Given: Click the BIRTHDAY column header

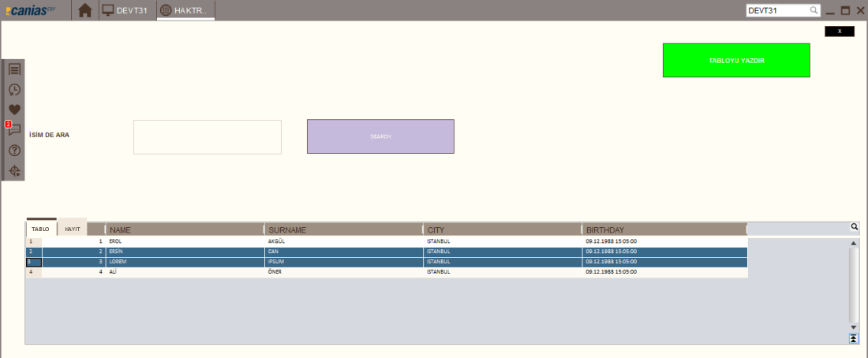Looking at the screenshot, I should [x=663, y=229].
